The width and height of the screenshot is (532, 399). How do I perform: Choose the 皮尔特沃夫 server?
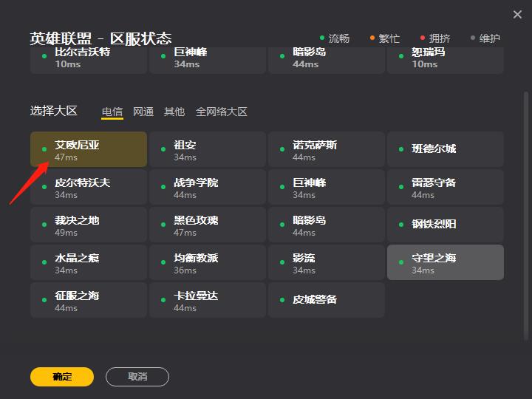(x=89, y=187)
